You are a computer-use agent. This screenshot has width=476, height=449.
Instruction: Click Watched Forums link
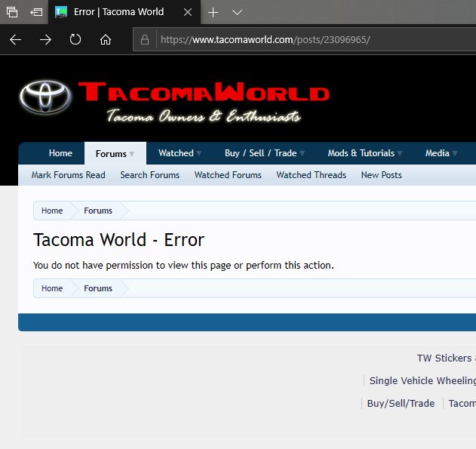[x=228, y=175]
